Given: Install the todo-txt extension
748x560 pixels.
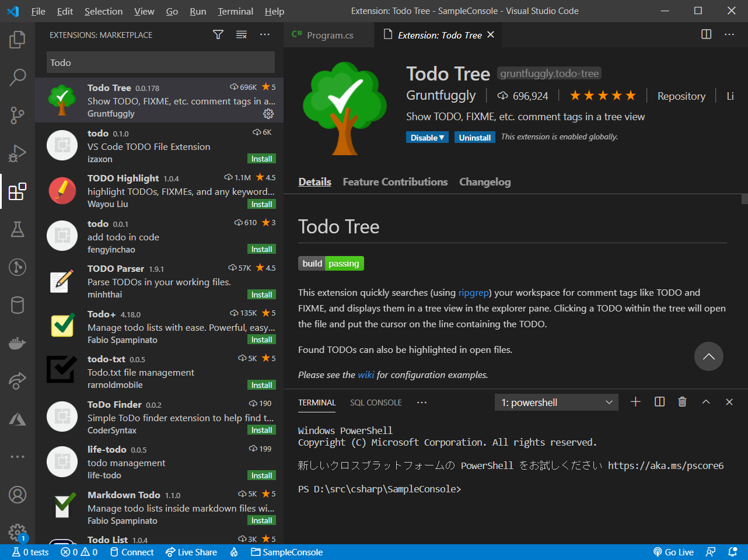Looking at the screenshot, I should tap(261, 385).
